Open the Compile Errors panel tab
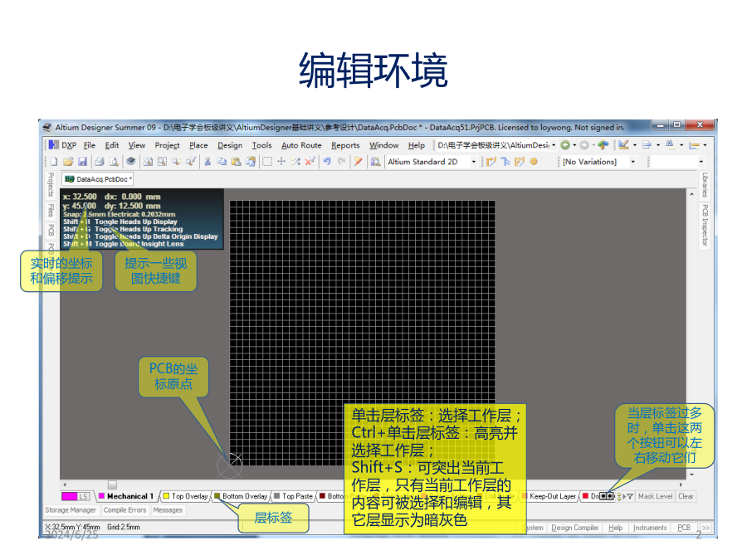The width and height of the screenshot is (747, 560). pyautogui.click(x=124, y=510)
